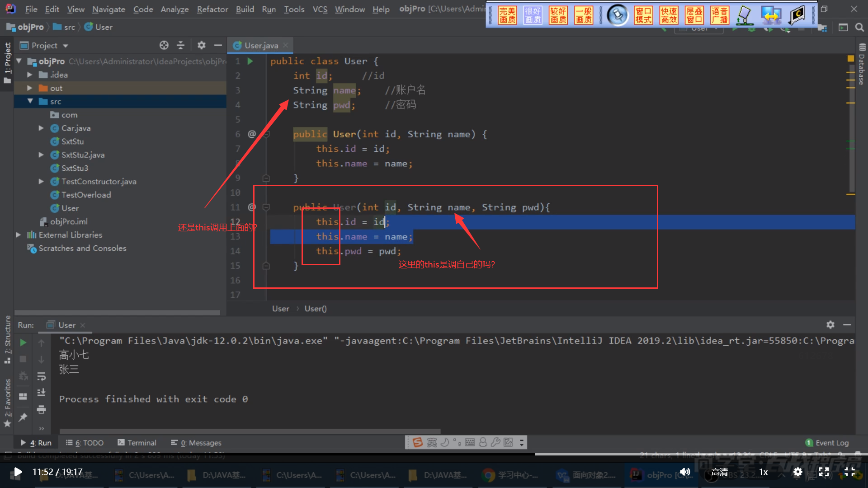Select 很好画质 quality option
The width and height of the screenshot is (868, 488).
click(533, 15)
